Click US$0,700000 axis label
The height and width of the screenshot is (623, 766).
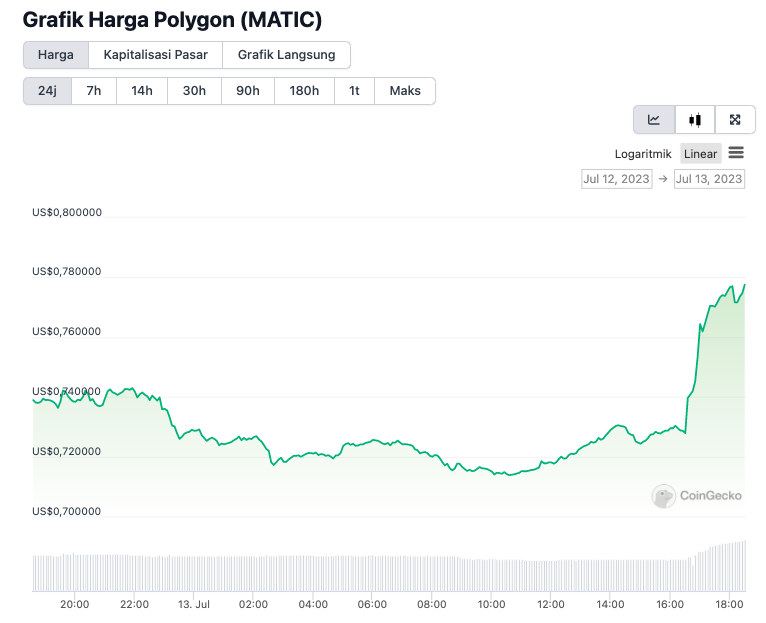67,511
